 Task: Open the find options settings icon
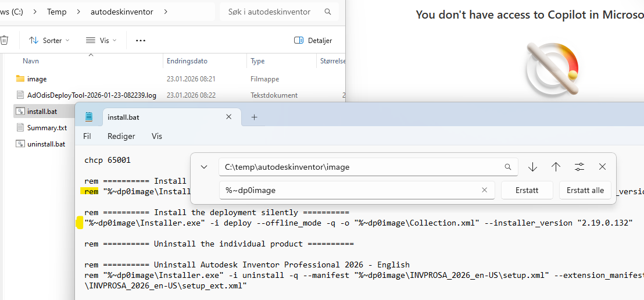(x=579, y=167)
